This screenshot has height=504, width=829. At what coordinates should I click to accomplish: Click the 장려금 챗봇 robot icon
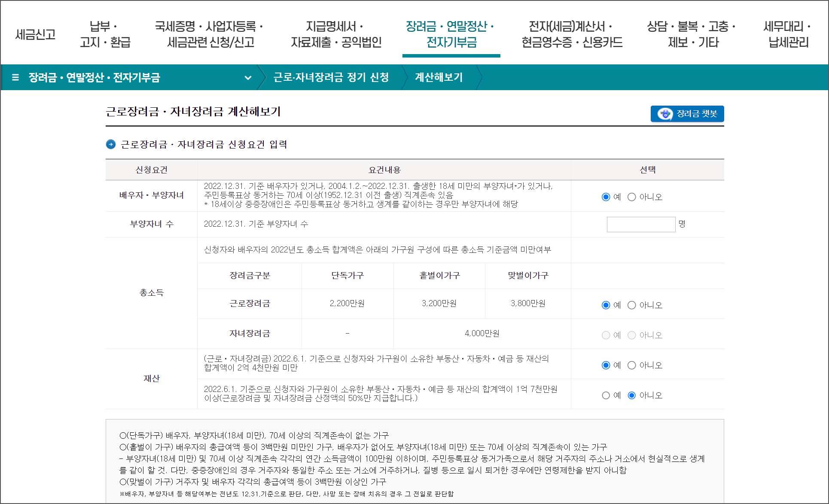pyautogui.click(x=665, y=114)
